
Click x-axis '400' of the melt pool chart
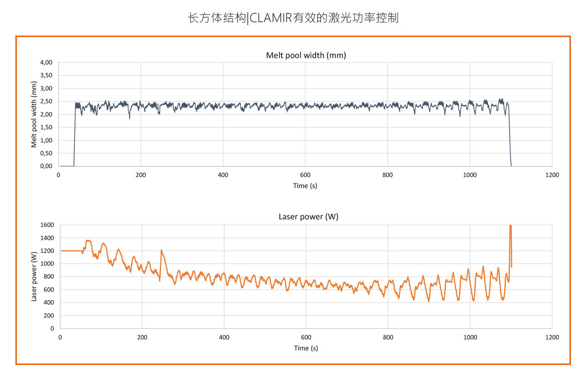(223, 175)
